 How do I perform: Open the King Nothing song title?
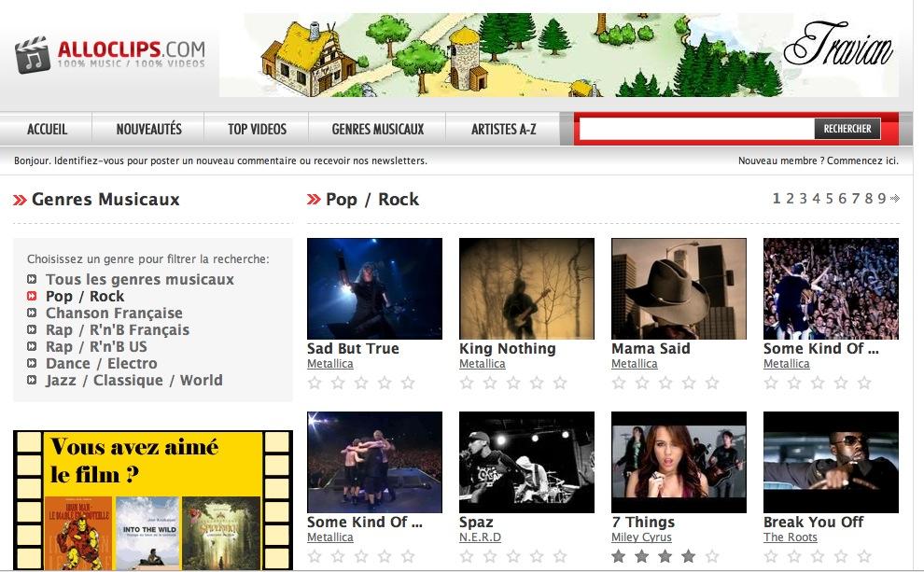click(x=508, y=349)
